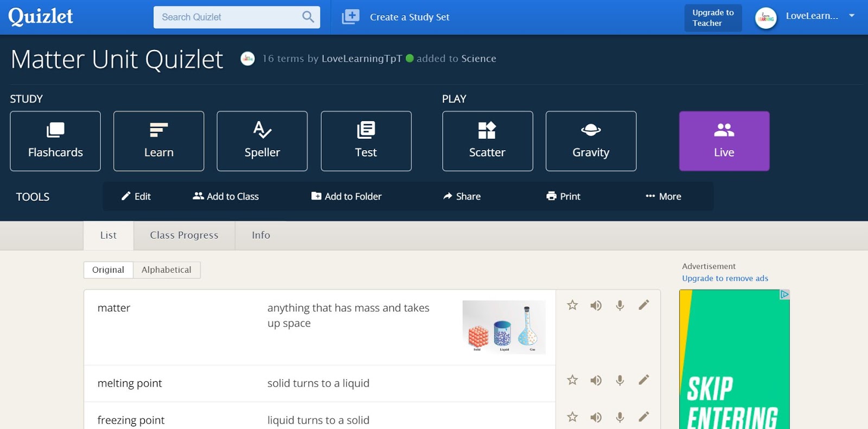This screenshot has width=868, height=429.
Task: Add this set to a folder
Action: (346, 196)
